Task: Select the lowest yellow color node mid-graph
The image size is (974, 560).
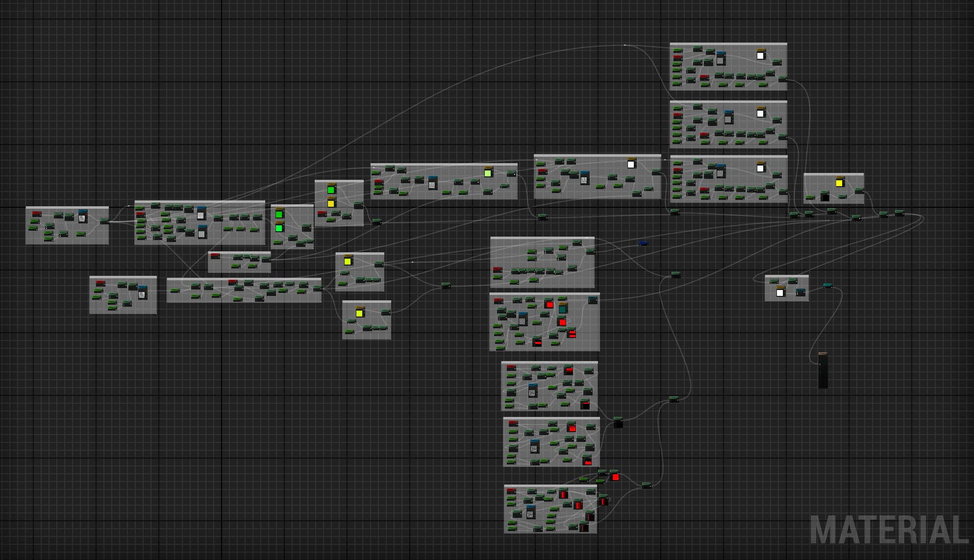Action: click(360, 313)
